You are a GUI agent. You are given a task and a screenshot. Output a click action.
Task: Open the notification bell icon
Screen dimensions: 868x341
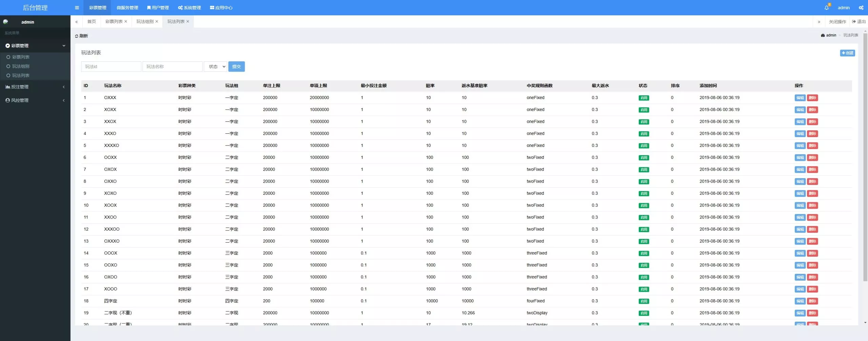[826, 7]
